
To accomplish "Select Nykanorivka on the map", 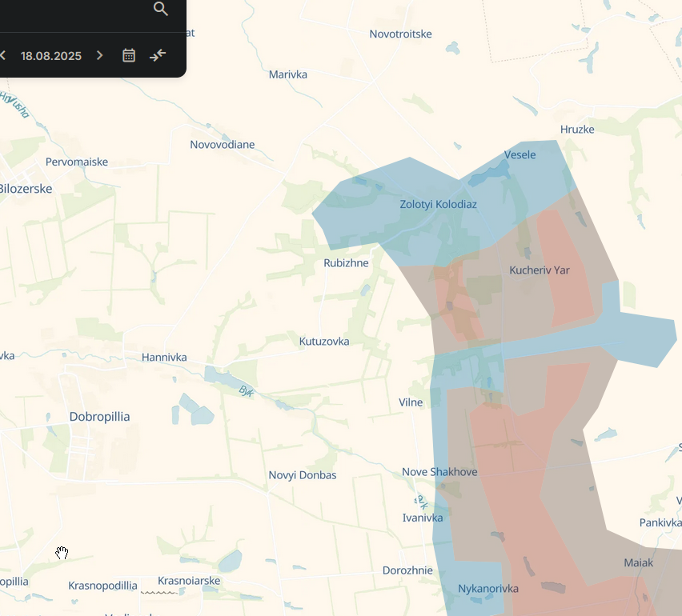I will pyautogui.click(x=488, y=589).
